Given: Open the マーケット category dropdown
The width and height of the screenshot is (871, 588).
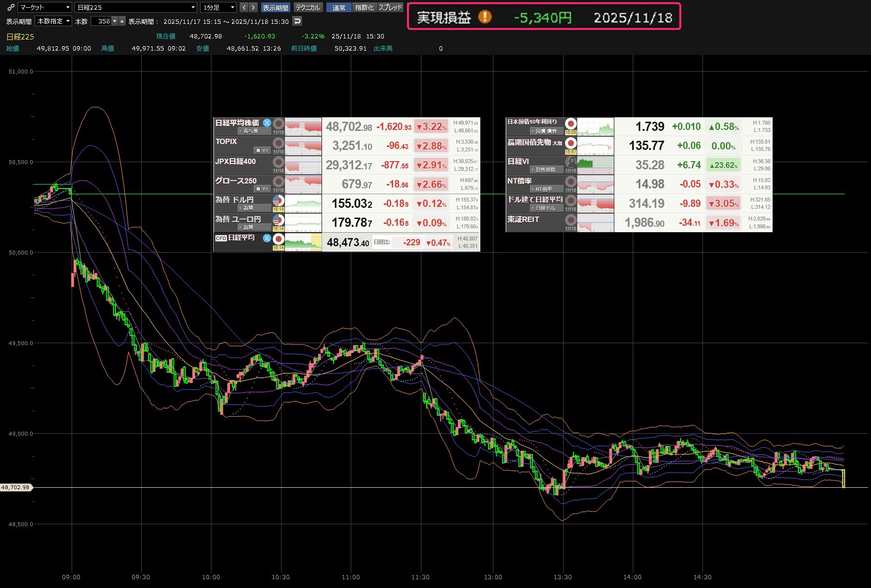Looking at the screenshot, I should (45, 7).
